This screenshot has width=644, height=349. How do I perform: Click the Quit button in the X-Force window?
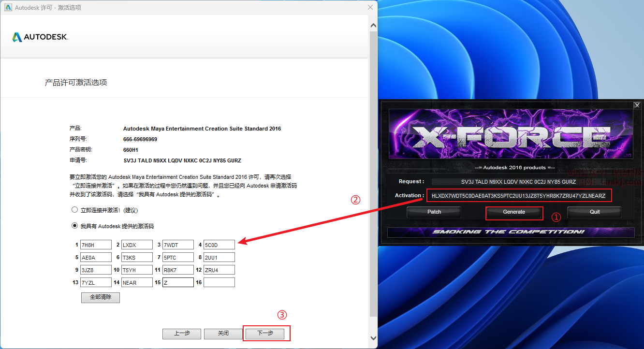pos(595,212)
